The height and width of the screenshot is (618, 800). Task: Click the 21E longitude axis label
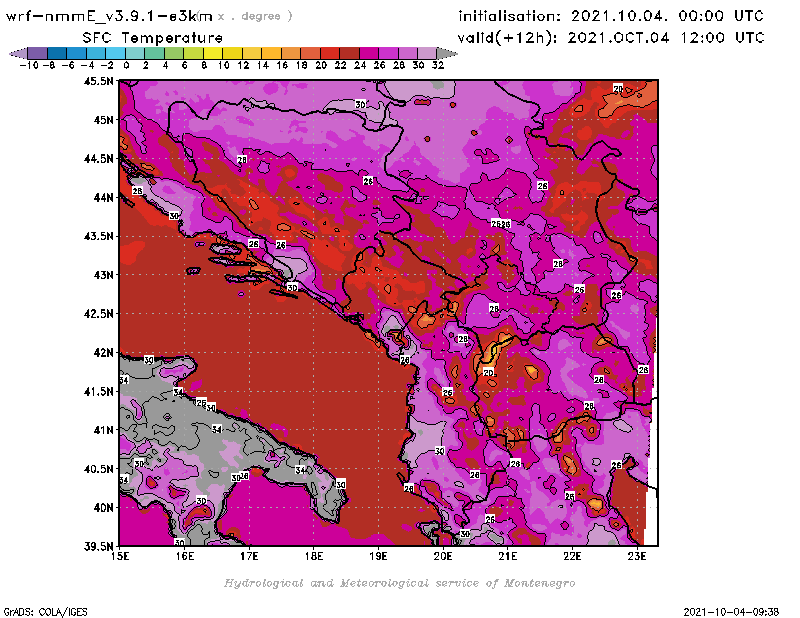click(x=508, y=556)
